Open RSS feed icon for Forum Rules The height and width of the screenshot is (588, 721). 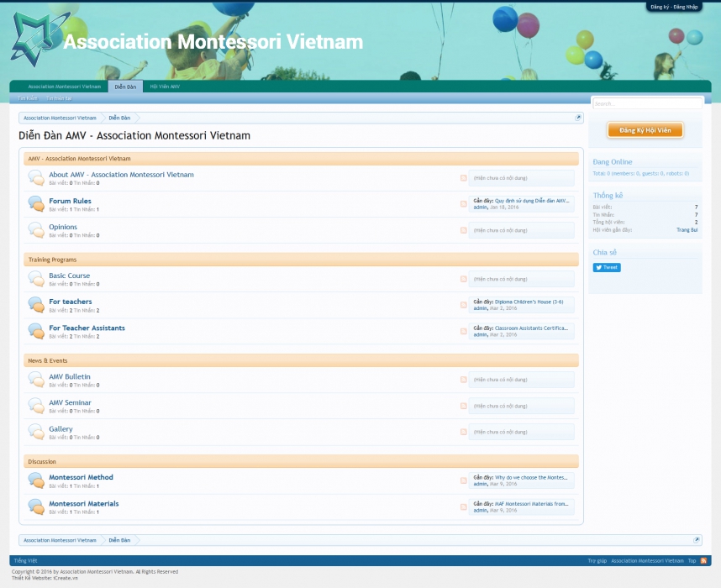[463, 204]
